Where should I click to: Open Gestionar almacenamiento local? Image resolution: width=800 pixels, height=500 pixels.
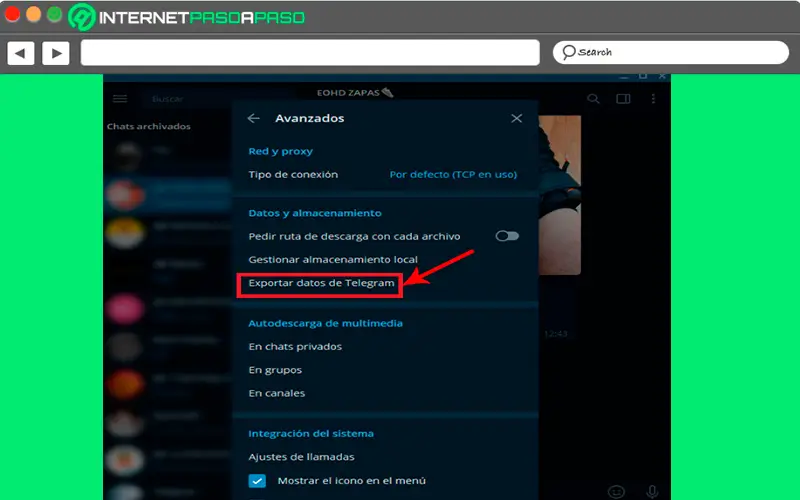pyautogui.click(x=333, y=260)
